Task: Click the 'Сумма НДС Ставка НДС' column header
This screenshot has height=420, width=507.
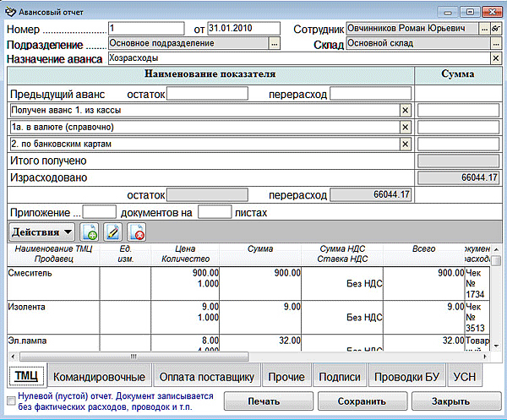Action: click(342, 254)
